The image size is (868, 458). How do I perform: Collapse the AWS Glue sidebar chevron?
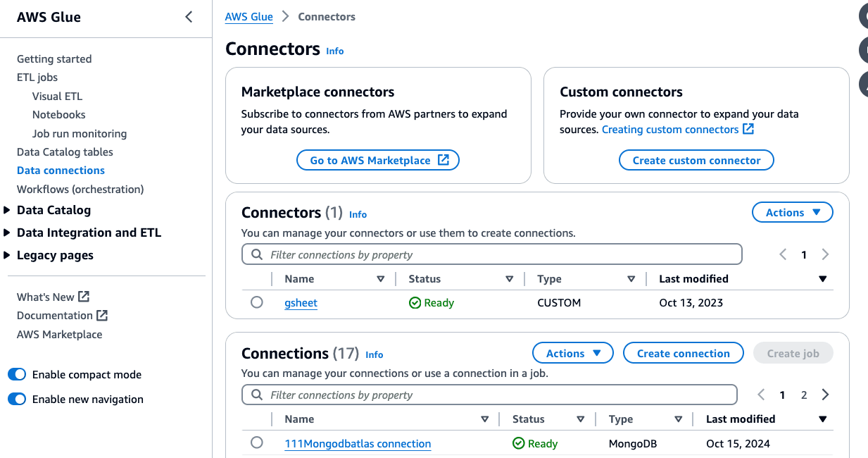click(x=189, y=17)
